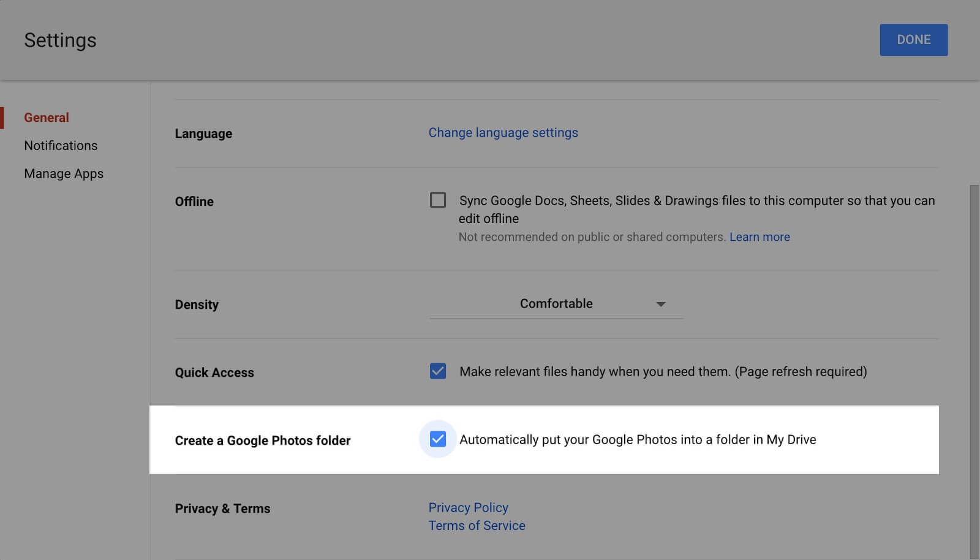Viewport: 980px width, 560px height.
Task: Click the Sync Google Docs description text
Action: 696,201
